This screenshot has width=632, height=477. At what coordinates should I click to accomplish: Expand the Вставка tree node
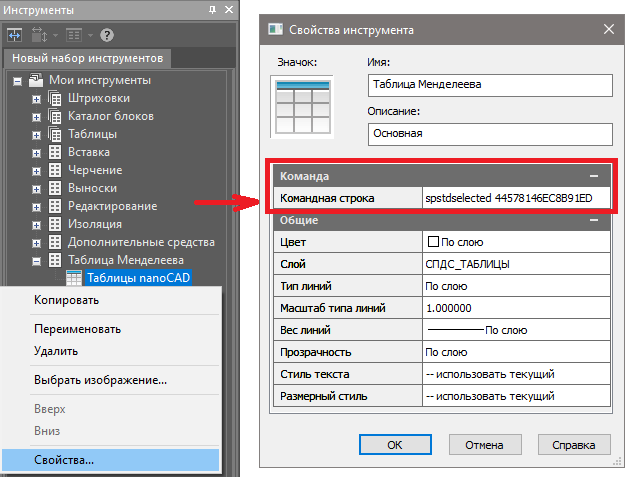coord(37,152)
